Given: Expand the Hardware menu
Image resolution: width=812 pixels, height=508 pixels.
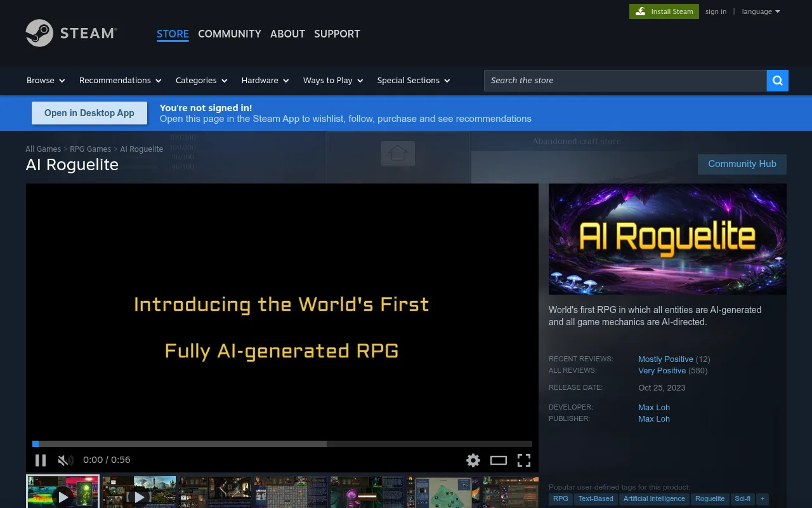Looking at the screenshot, I should pos(265,81).
